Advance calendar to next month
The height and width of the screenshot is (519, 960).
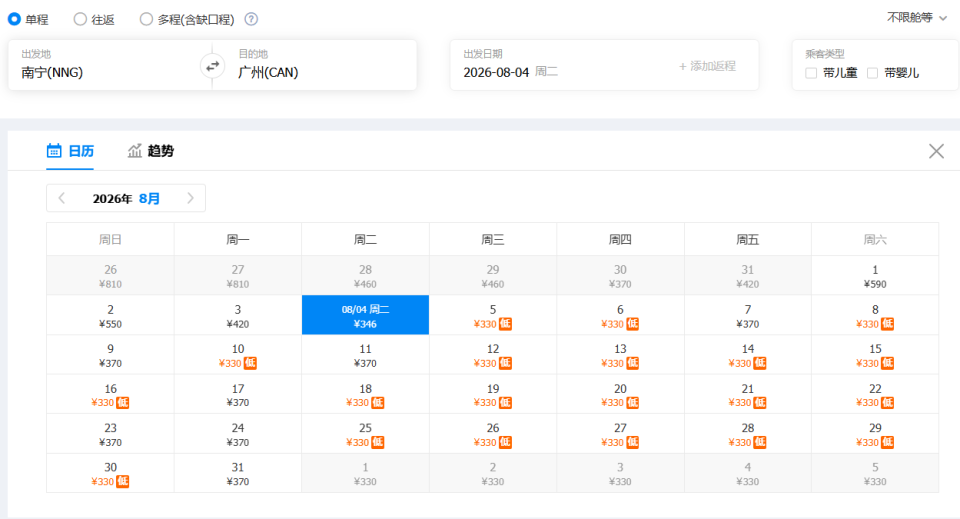(x=190, y=198)
